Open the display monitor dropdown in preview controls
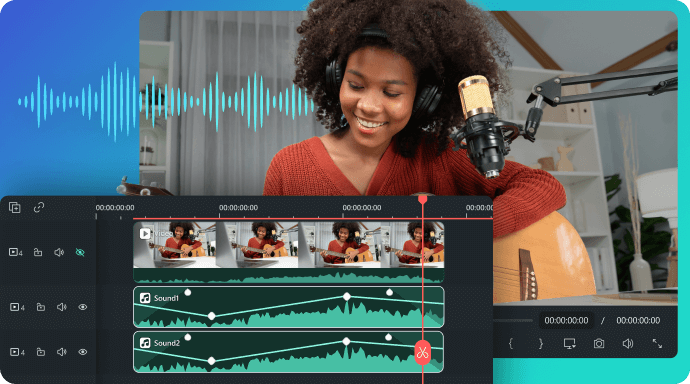Screen dimensions: 690x384 click(x=569, y=344)
